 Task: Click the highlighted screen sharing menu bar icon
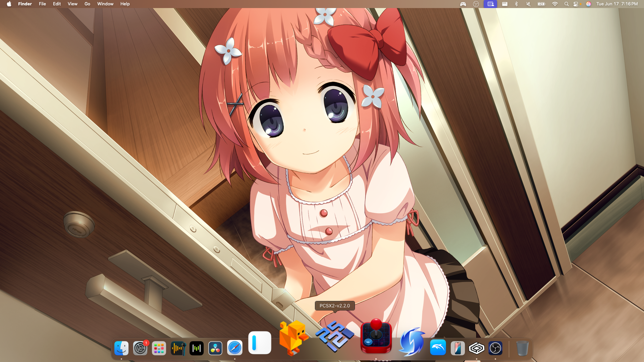(x=490, y=4)
